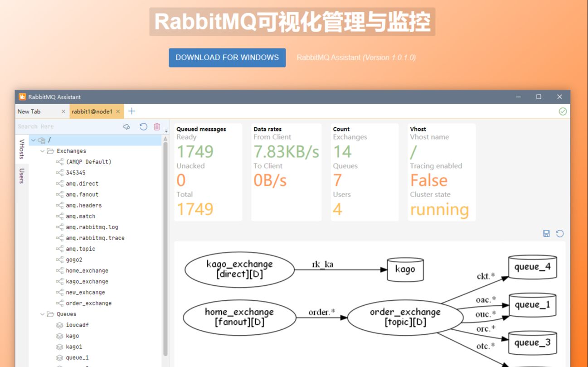Select the amq.headers exchange

84,205
